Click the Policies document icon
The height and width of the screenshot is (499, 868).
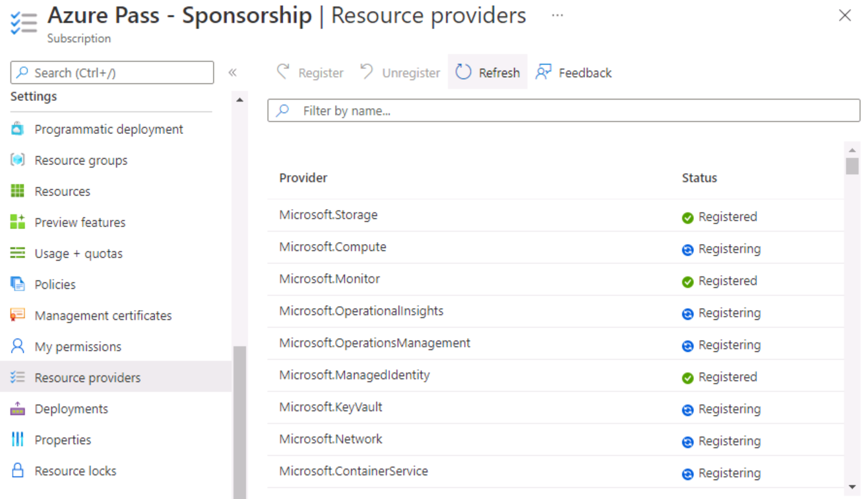tap(18, 285)
